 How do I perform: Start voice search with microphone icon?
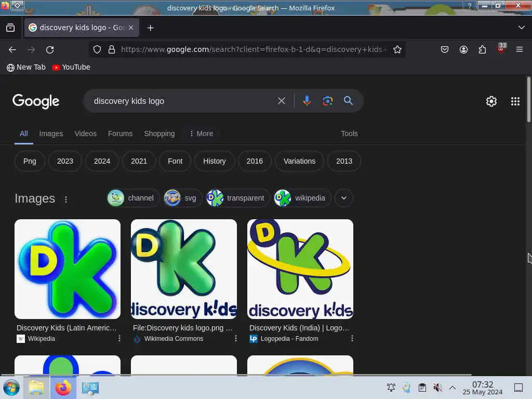(307, 101)
